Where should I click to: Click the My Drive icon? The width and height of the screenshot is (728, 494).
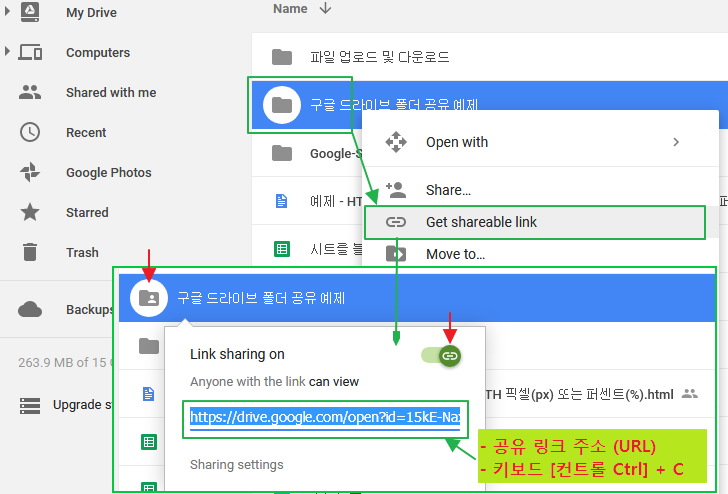point(30,11)
